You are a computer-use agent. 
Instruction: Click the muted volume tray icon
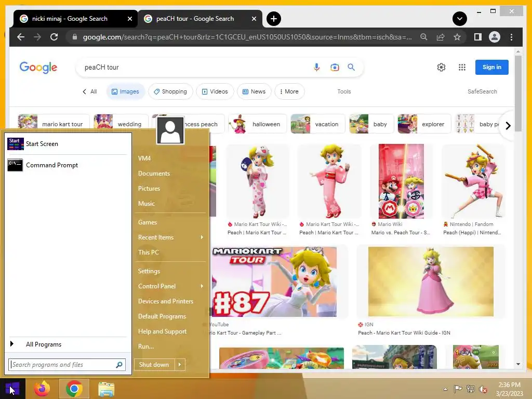(483, 389)
